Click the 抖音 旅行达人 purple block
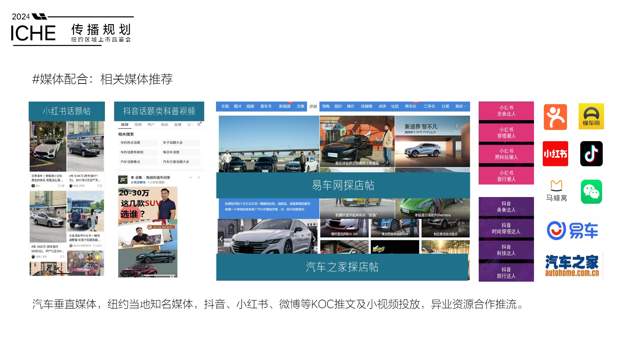The image size is (644, 362). pos(506,273)
